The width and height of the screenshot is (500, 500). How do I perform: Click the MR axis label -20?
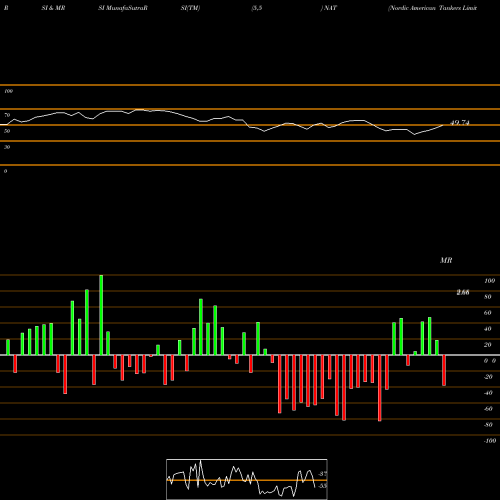[x=488, y=377]
